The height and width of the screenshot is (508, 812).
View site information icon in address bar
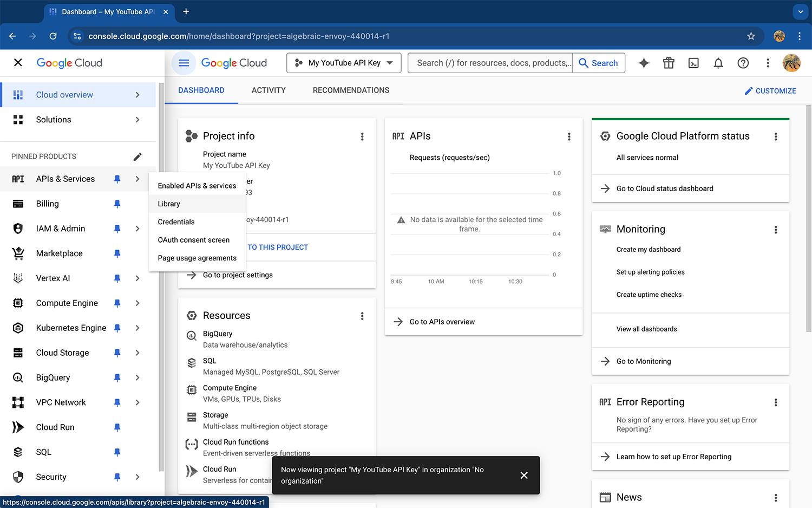pos(77,36)
